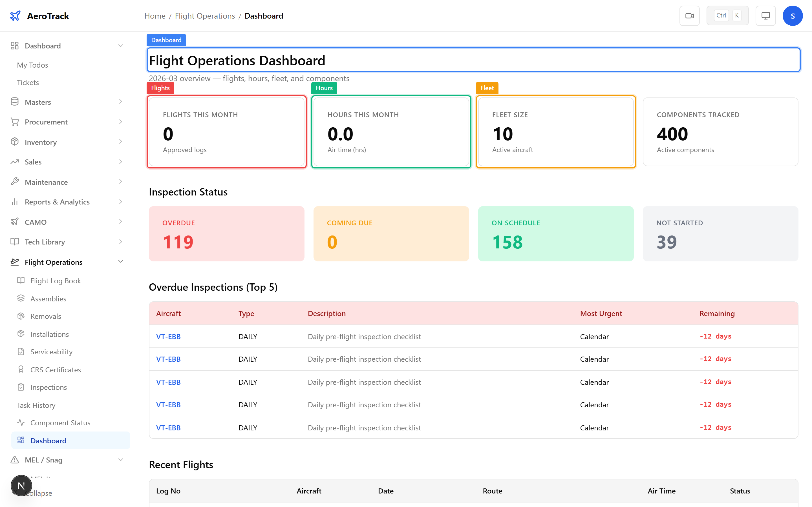Viewport: 812px width, 507px height.
Task: Open the CAMO section icon
Action: [15, 222]
